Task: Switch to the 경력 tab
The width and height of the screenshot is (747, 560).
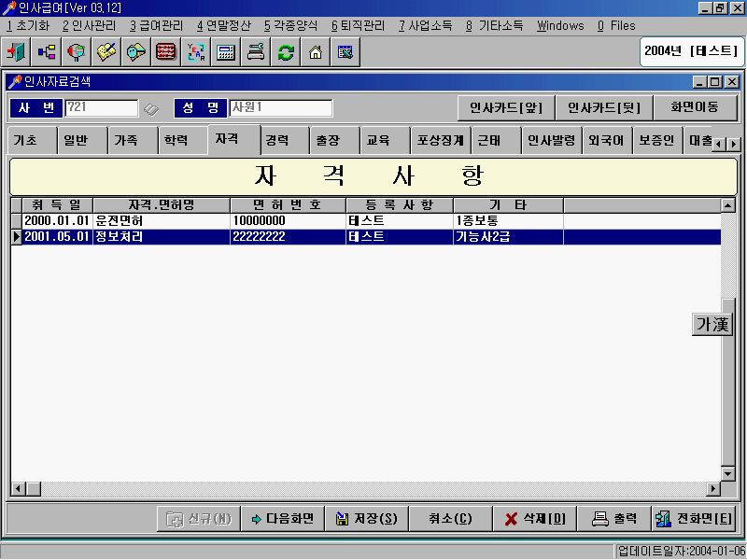Action: pos(283,140)
